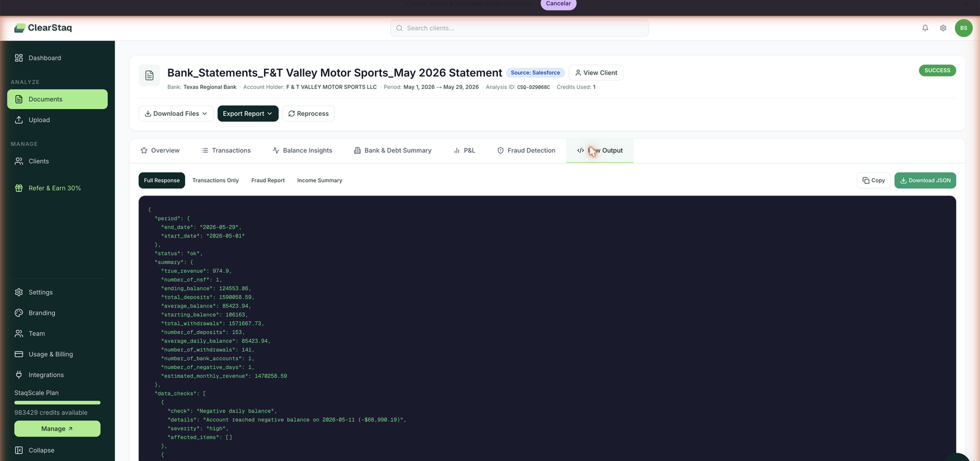Open Dashboard from the sidebar
Screen dimensions: 980x461
[x=58, y=58]
